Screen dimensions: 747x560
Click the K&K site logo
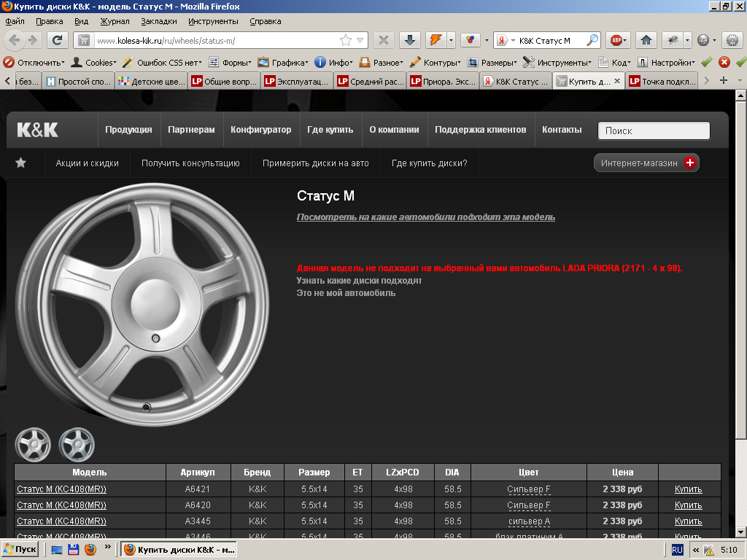(x=38, y=130)
